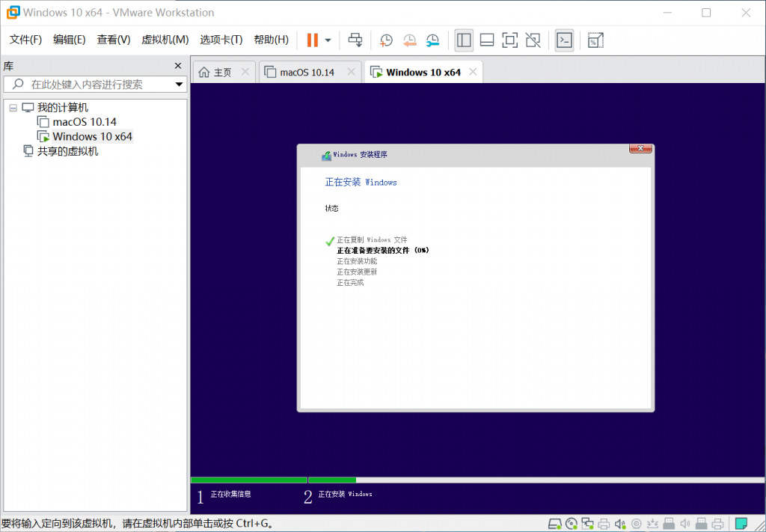The height and width of the screenshot is (532, 766).
Task: Open the console view icon
Action: coord(565,40)
